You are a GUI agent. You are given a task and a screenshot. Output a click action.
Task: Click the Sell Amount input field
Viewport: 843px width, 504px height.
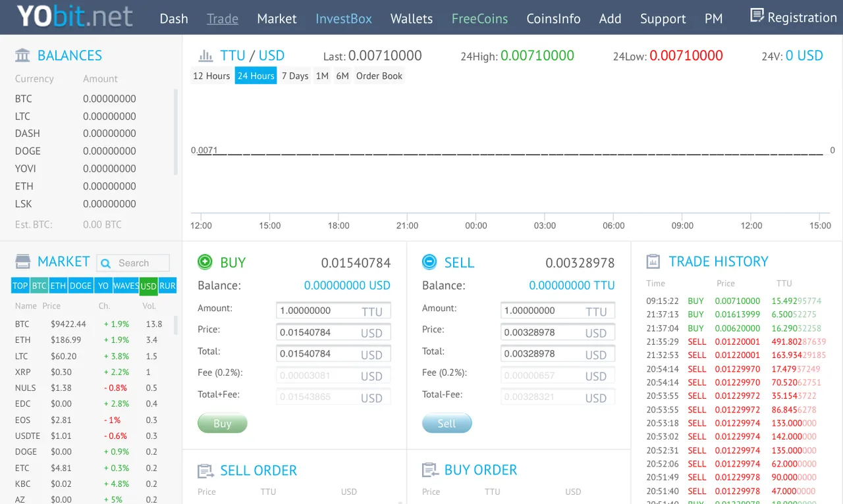tap(558, 311)
